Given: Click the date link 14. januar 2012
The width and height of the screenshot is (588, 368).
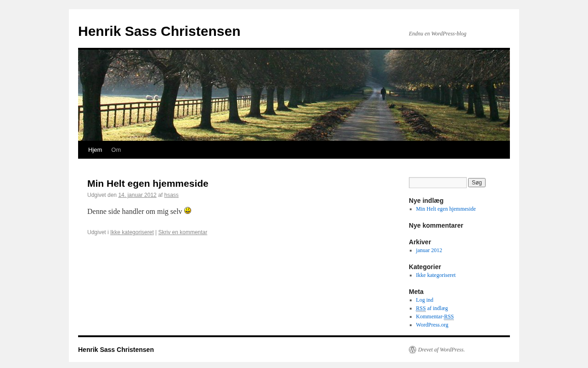Looking at the screenshot, I should 137,195.
